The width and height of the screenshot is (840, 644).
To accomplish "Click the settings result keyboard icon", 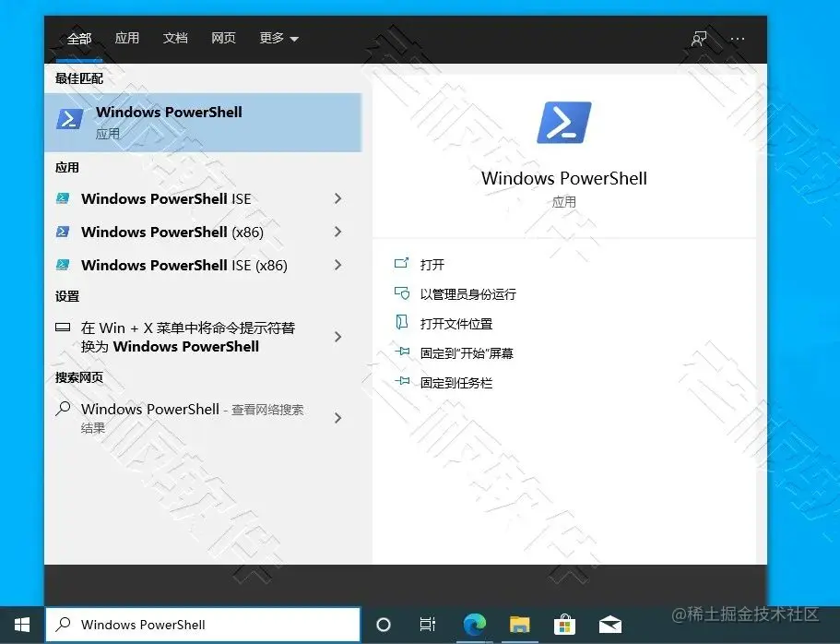I will (x=63, y=328).
